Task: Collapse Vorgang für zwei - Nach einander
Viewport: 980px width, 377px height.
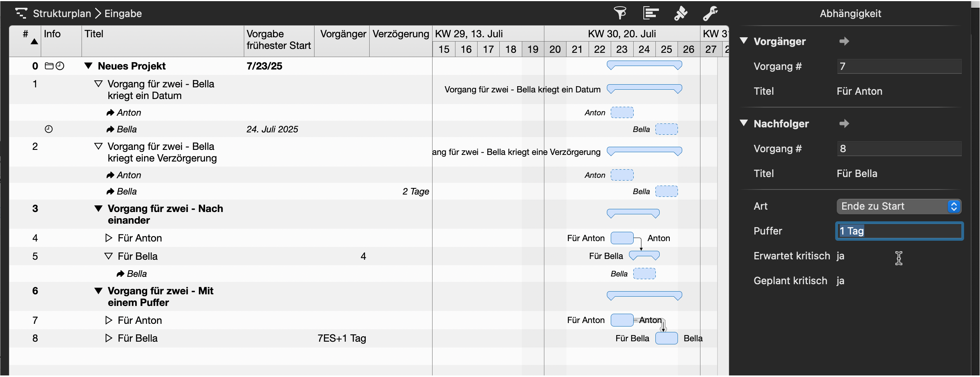Action: pyautogui.click(x=98, y=208)
